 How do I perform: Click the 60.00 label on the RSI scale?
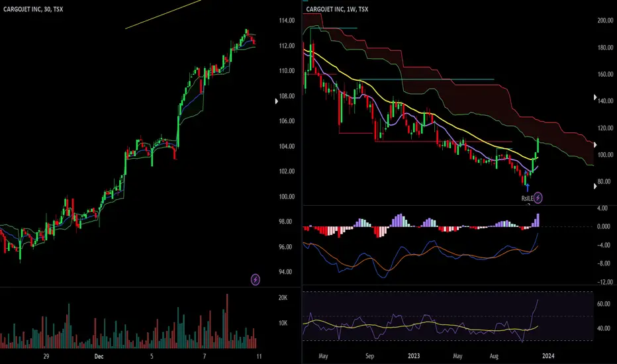point(604,304)
